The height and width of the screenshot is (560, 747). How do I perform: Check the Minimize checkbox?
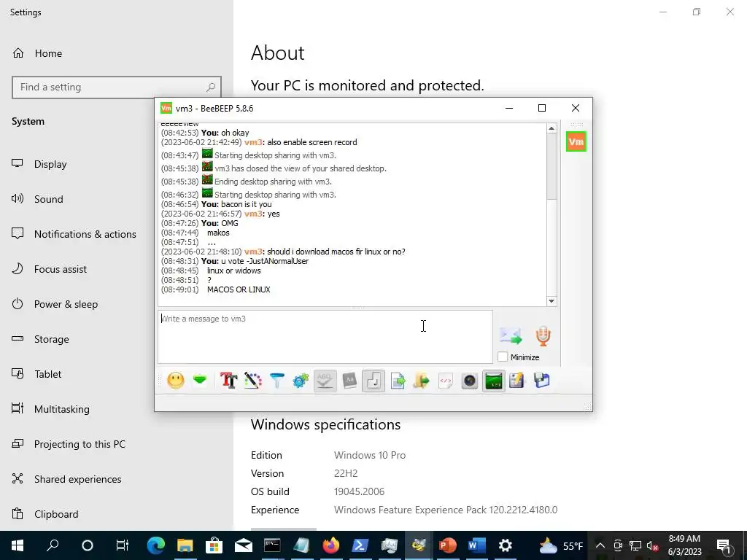point(503,357)
